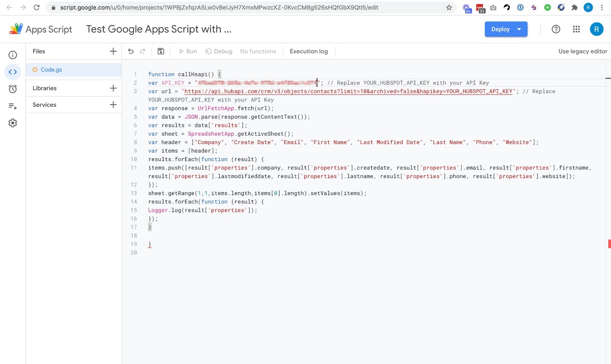Save project with floppy disk icon
Screen dimensions: 611x364
tap(161, 51)
